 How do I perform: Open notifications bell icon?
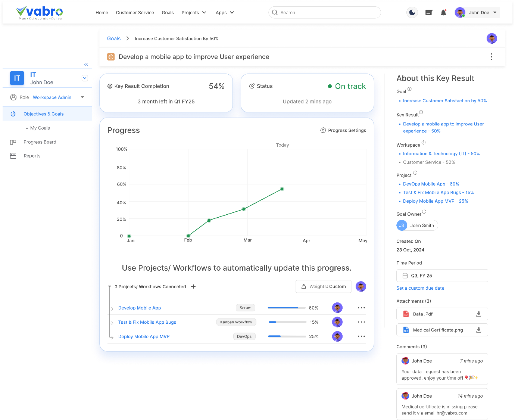pyautogui.click(x=443, y=13)
